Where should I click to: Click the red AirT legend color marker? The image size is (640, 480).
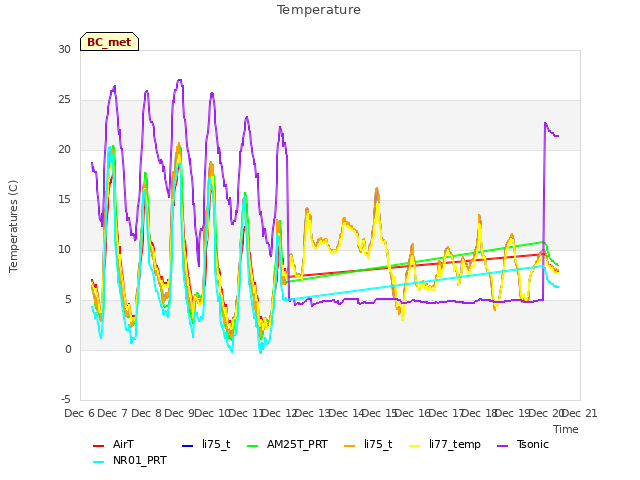pyautogui.click(x=99, y=445)
